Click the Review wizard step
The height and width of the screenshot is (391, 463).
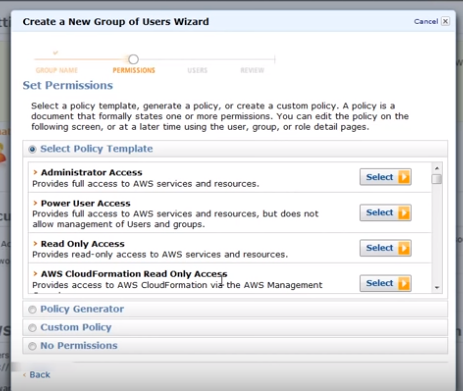coord(252,70)
